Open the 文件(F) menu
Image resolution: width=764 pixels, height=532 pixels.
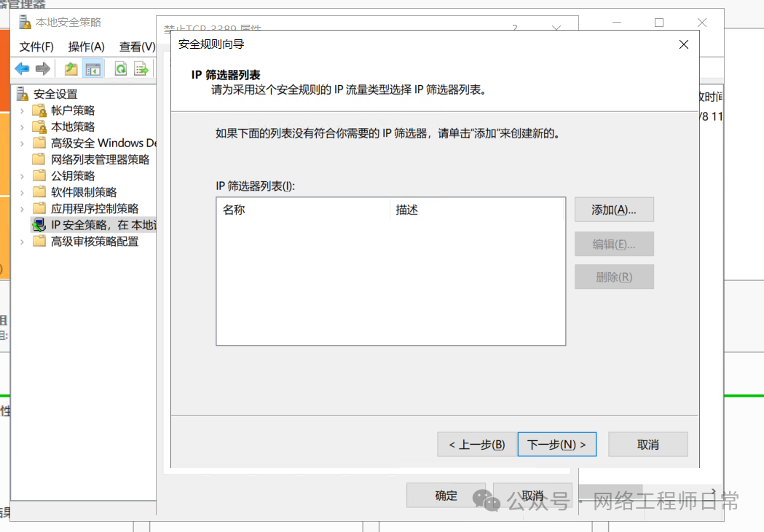click(x=36, y=47)
